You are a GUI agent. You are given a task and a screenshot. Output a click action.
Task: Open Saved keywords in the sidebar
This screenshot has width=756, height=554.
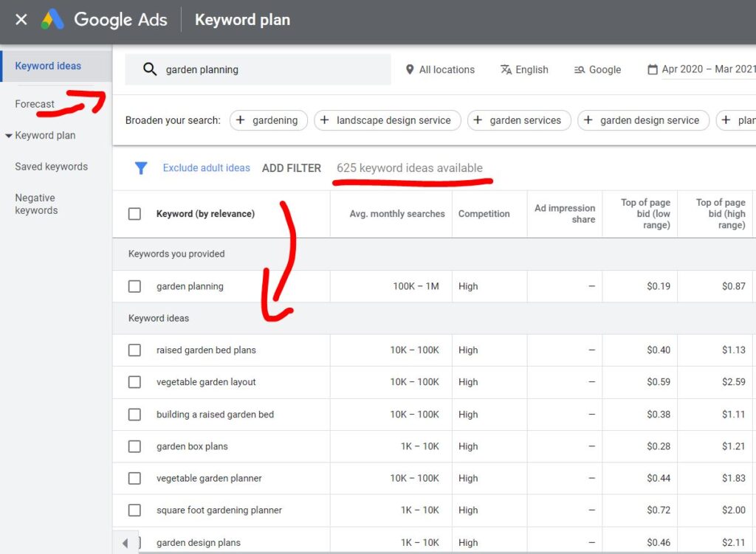tap(50, 167)
